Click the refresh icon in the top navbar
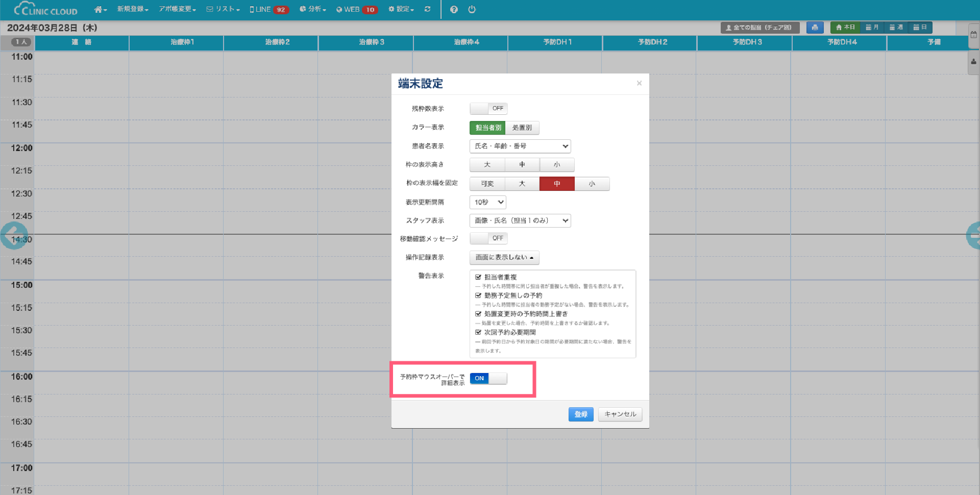The height and width of the screenshot is (495, 980). 427,9
